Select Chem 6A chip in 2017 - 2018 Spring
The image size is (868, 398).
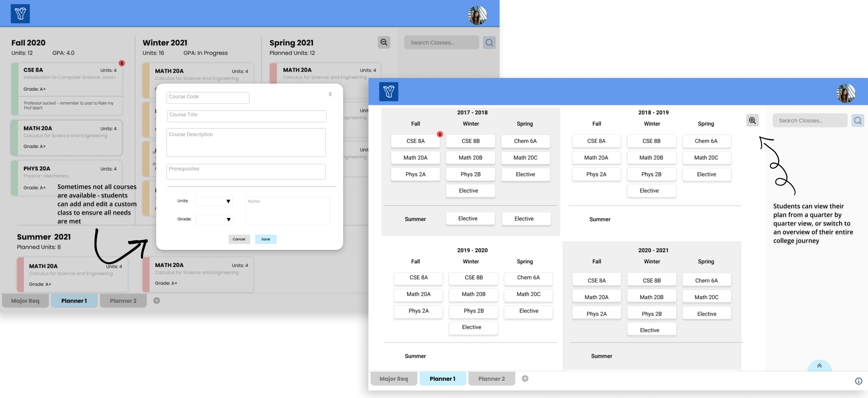525,141
